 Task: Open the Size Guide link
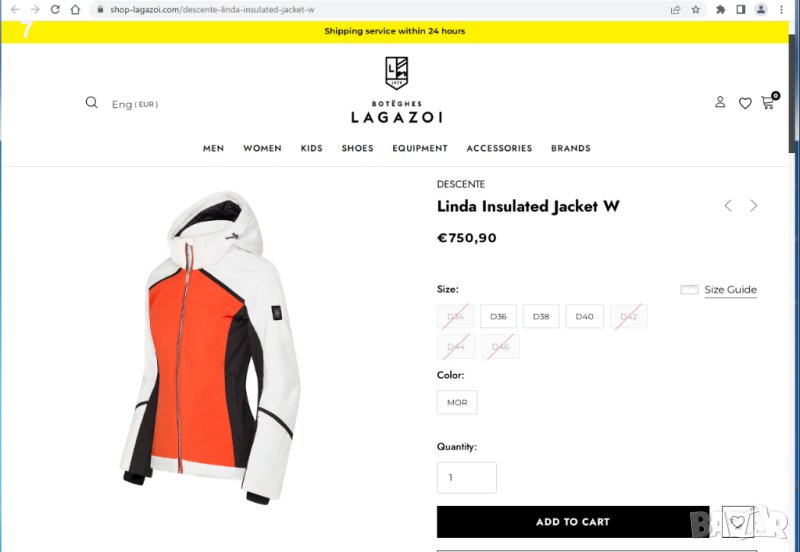pyautogui.click(x=730, y=290)
